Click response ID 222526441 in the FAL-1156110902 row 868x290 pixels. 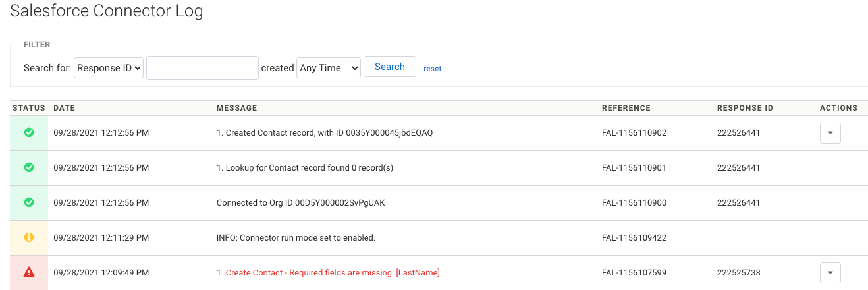click(x=738, y=133)
